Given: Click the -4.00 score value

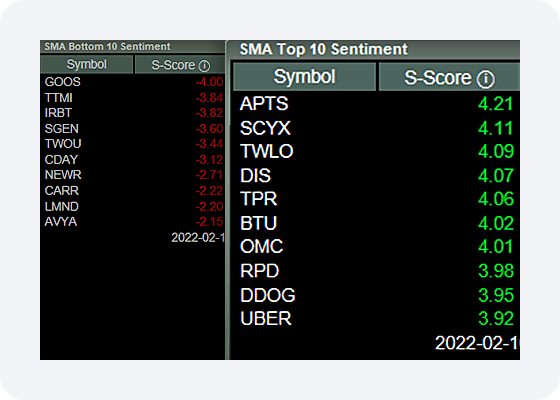Looking at the screenshot, I should [209, 82].
